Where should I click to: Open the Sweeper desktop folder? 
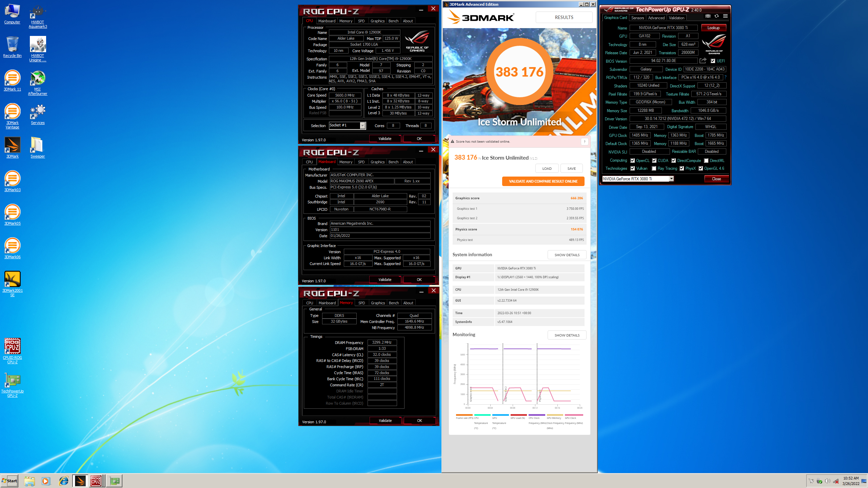tap(38, 147)
